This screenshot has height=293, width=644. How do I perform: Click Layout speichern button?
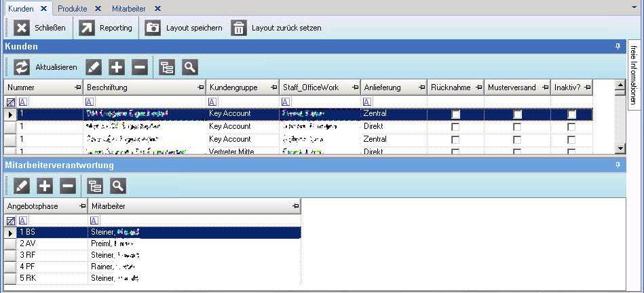point(184,28)
